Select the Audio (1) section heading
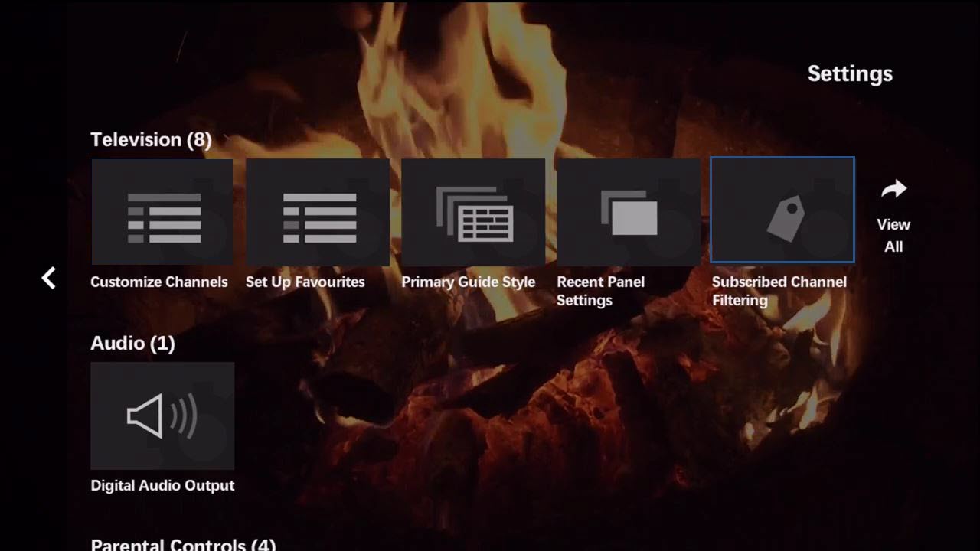Screen dimensions: 980x551 [x=132, y=343]
